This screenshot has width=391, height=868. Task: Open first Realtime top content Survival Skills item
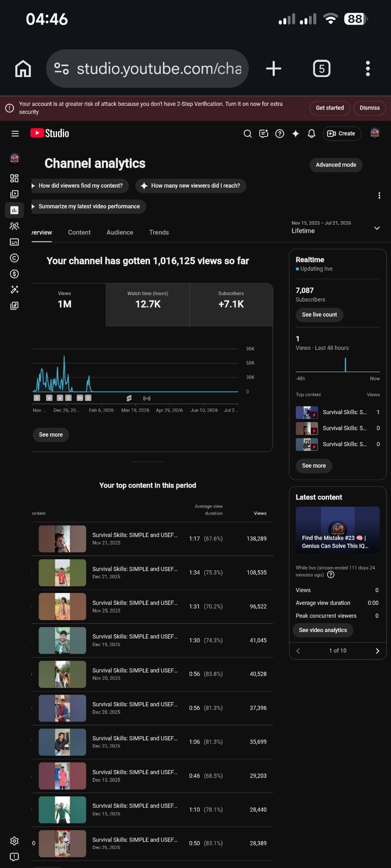337,412
